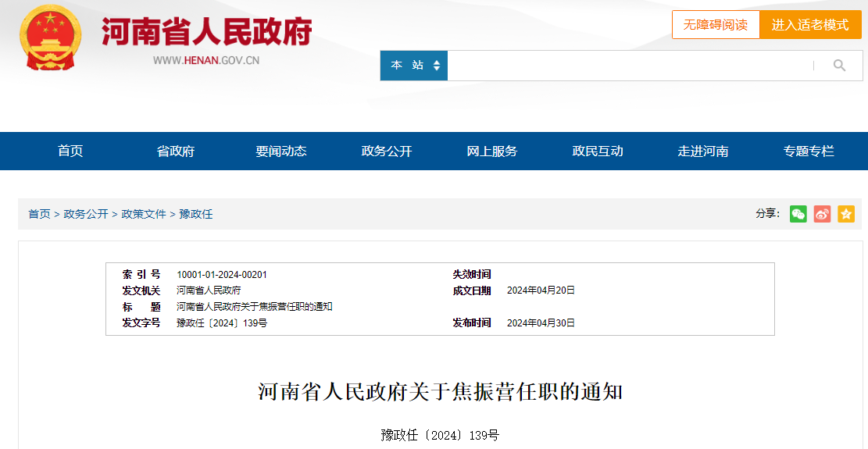Click the large article heading
This screenshot has width=868, height=449.
coord(441,392)
